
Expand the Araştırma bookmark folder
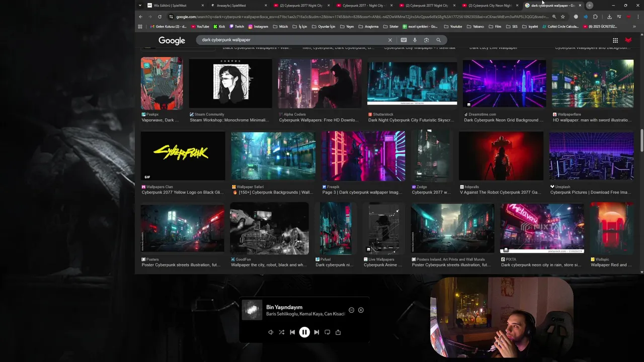[368, 27]
